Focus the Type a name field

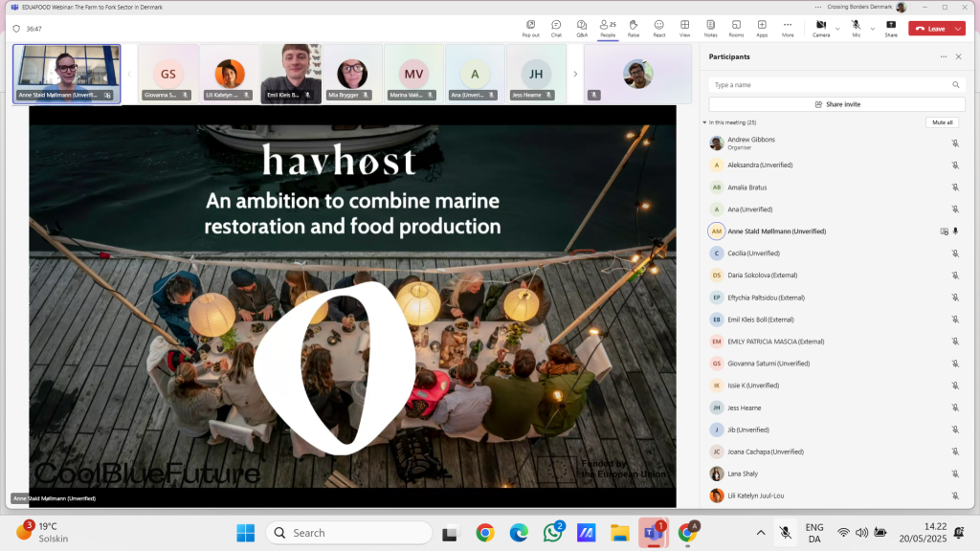836,85
